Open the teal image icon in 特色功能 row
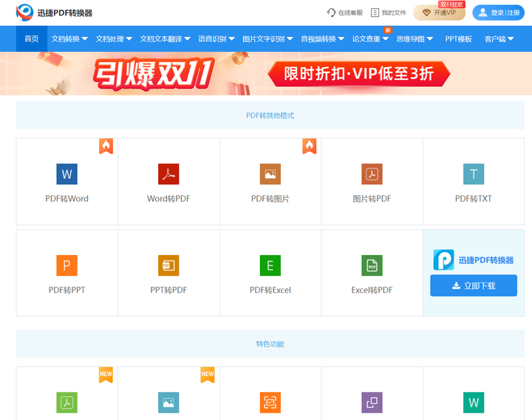 click(x=168, y=402)
